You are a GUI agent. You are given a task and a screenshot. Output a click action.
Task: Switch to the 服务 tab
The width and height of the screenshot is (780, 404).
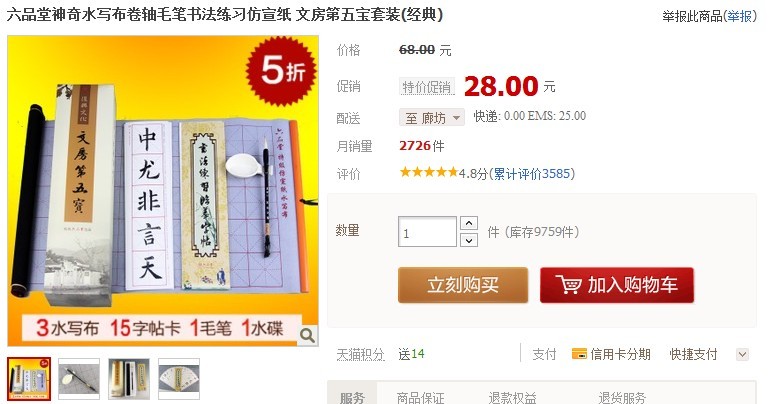click(352, 395)
